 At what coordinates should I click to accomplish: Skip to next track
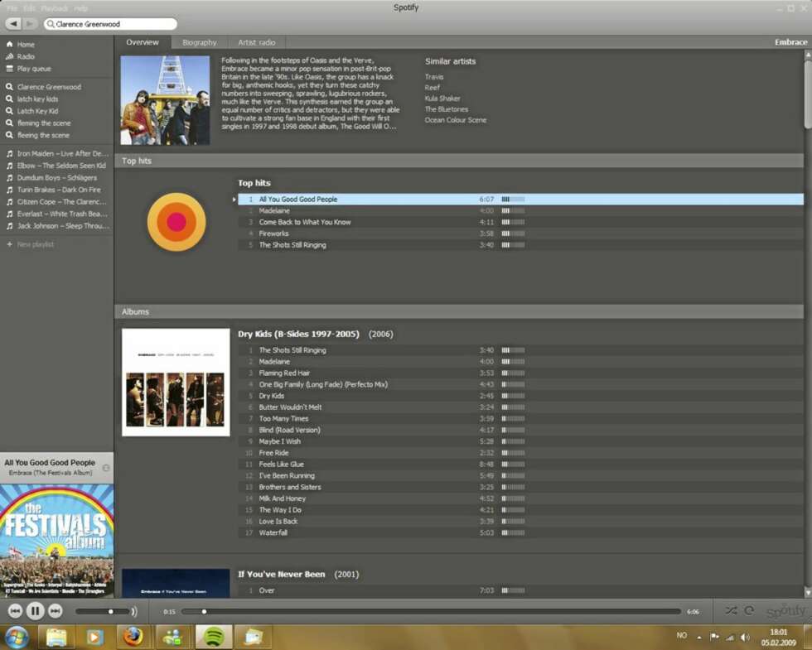[x=55, y=612]
